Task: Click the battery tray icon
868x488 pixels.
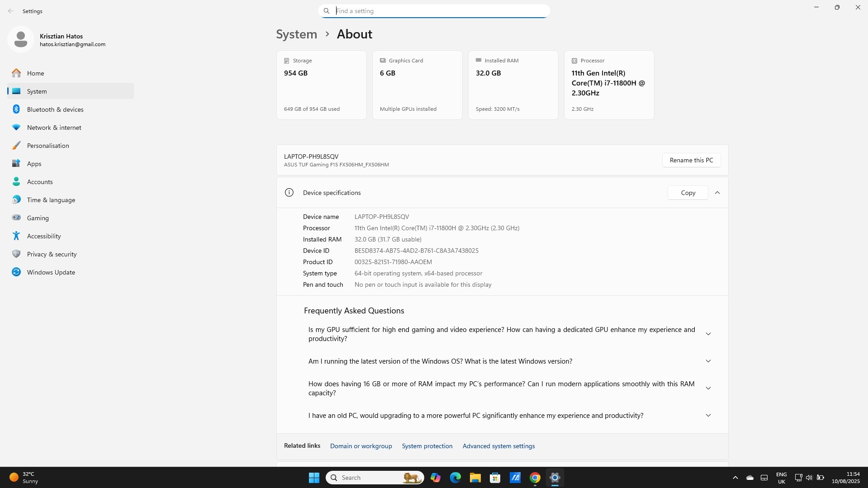Action: tap(820, 478)
